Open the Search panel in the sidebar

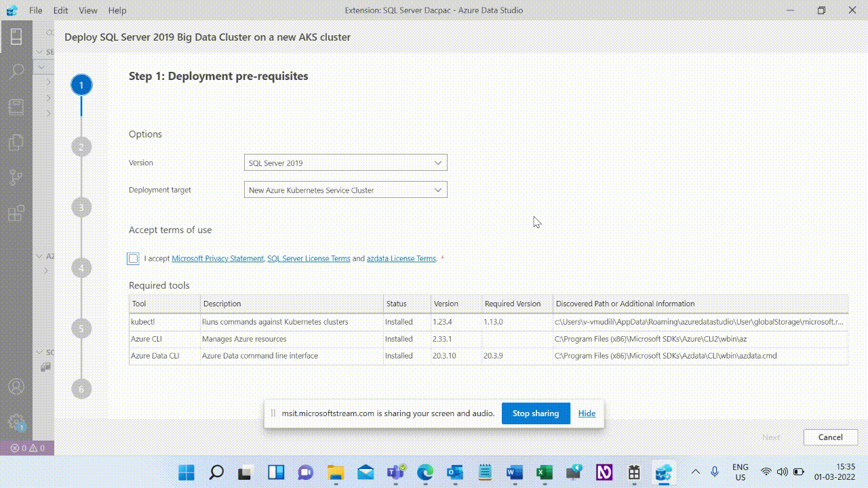point(15,70)
